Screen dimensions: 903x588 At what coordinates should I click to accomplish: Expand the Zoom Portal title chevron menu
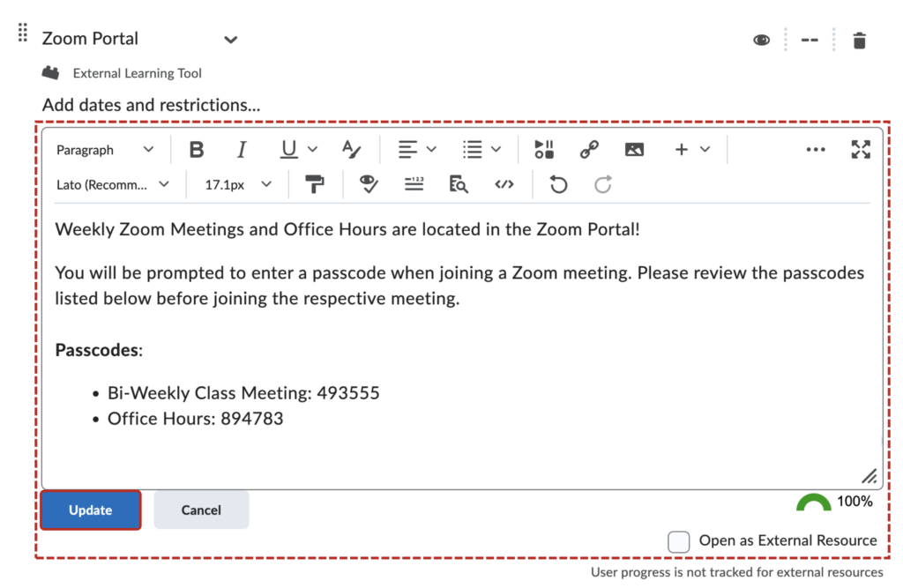pos(230,40)
